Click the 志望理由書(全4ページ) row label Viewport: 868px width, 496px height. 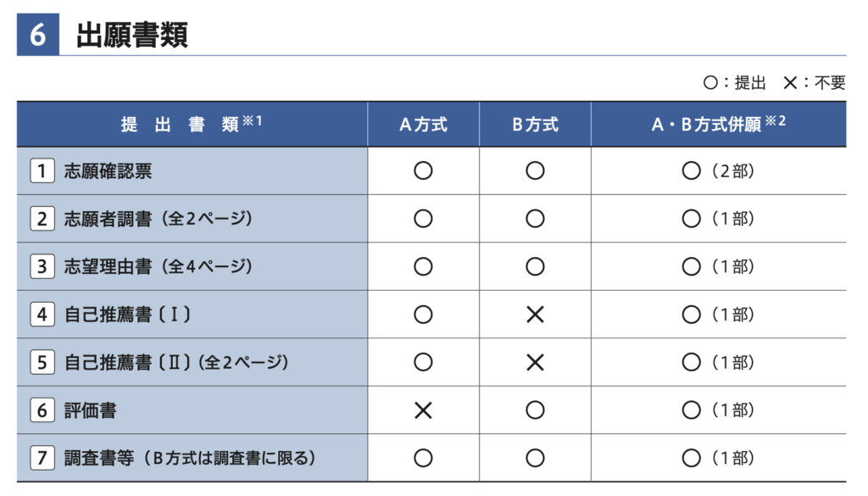159,266
